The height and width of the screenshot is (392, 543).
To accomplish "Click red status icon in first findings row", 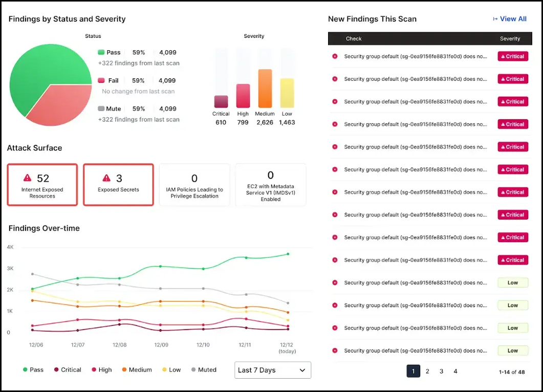I will 335,56.
